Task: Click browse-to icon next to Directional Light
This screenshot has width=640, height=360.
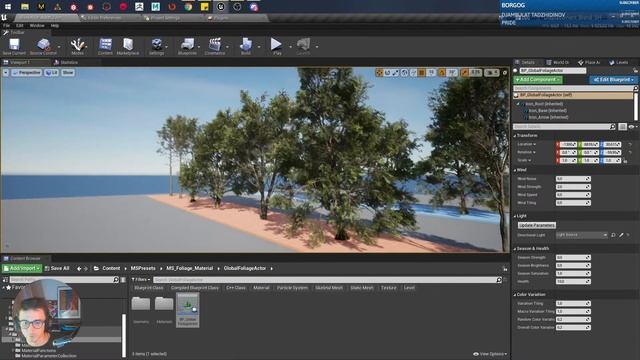Action: (613, 235)
